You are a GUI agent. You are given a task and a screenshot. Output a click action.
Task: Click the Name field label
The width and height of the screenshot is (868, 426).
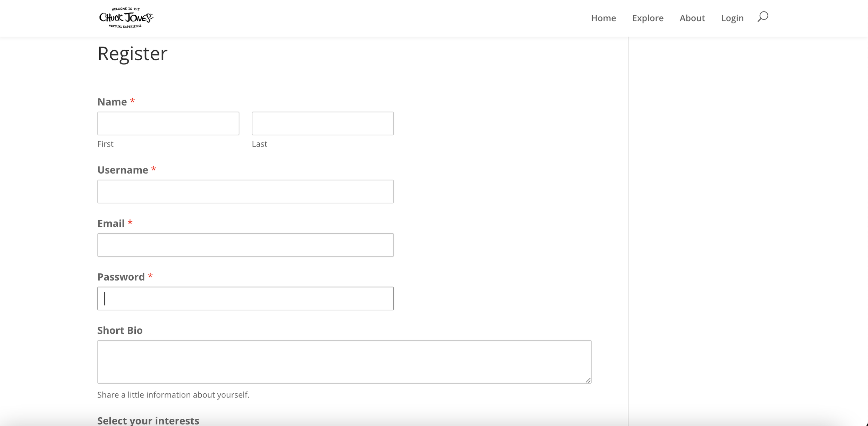[x=112, y=102]
